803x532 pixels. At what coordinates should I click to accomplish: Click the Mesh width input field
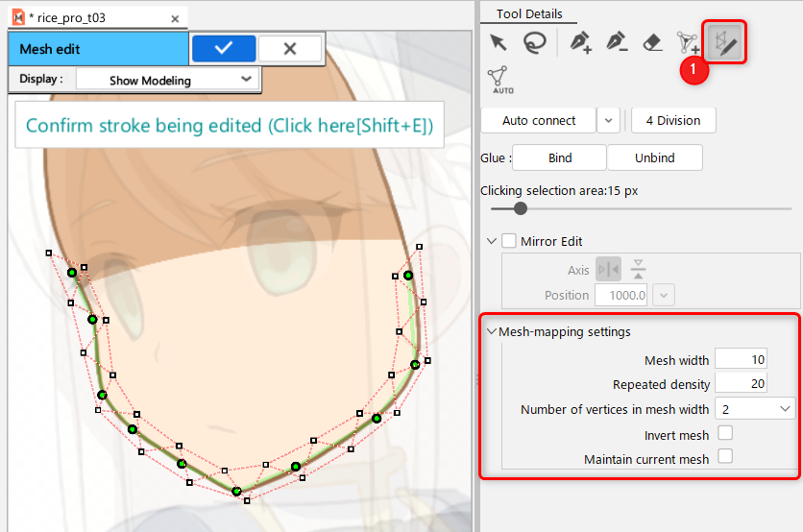tap(741, 360)
